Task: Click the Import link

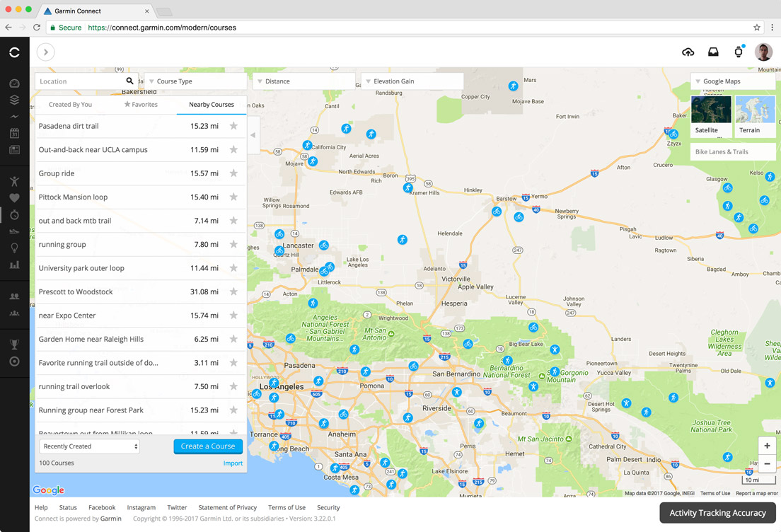Action: click(x=233, y=463)
